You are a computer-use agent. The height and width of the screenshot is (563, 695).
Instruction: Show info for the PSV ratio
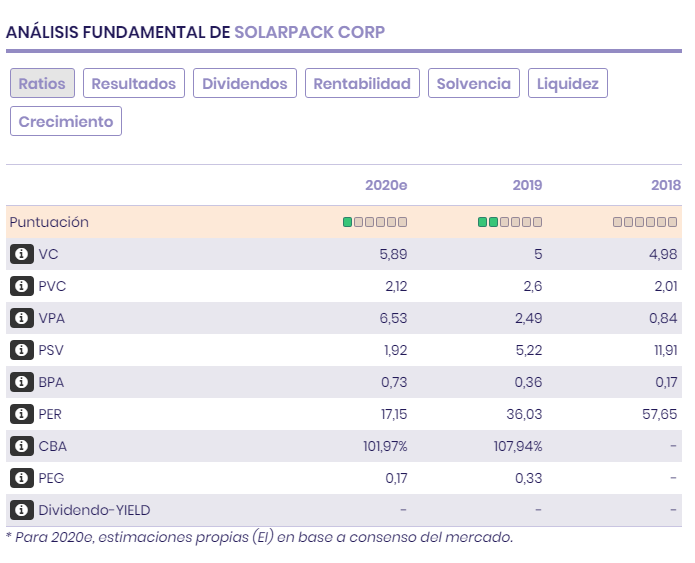tap(21, 350)
